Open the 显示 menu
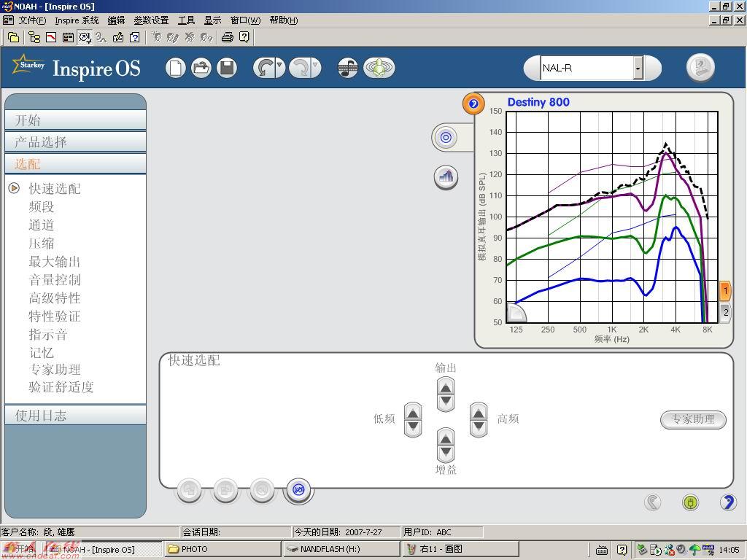Image resolution: width=747 pixels, height=560 pixels. [x=212, y=20]
